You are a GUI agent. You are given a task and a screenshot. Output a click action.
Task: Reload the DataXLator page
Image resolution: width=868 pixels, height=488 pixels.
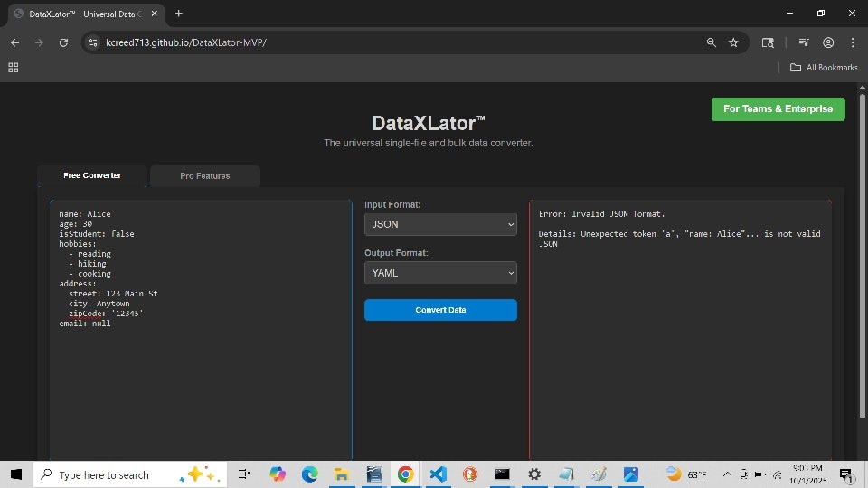pos(63,42)
